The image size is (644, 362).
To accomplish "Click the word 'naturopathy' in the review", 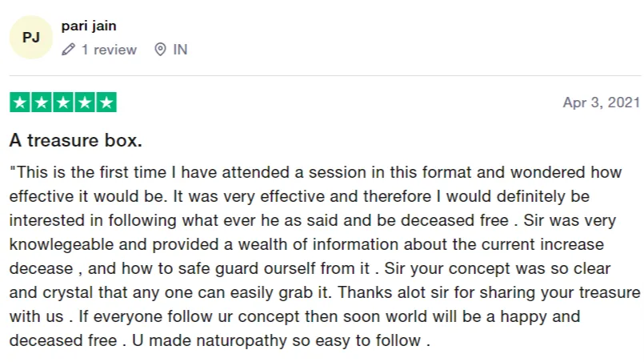I will coord(242,340).
